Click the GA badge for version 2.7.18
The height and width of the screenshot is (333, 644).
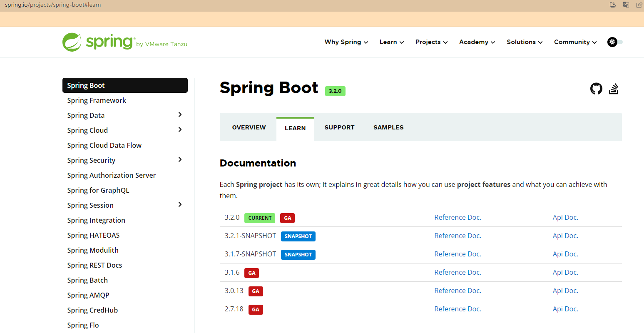coord(256,309)
